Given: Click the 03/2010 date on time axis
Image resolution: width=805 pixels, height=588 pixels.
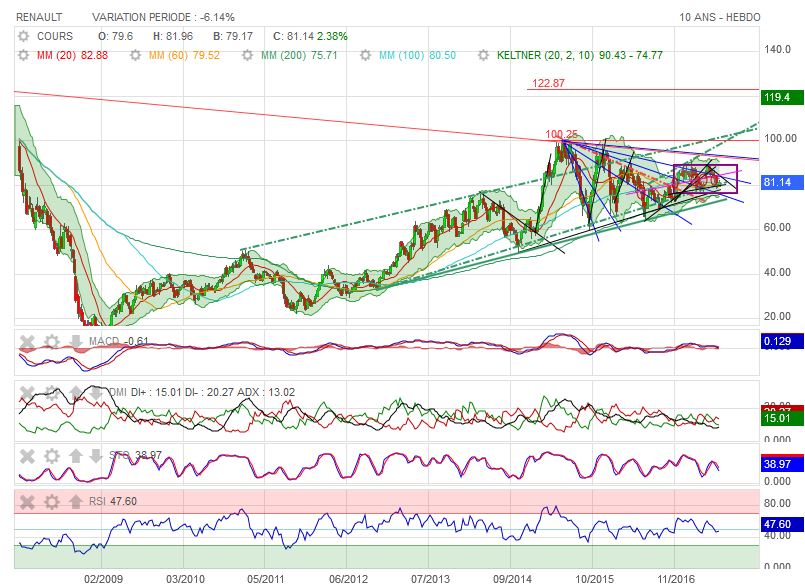Looking at the screenshot, I should (185, 579).
